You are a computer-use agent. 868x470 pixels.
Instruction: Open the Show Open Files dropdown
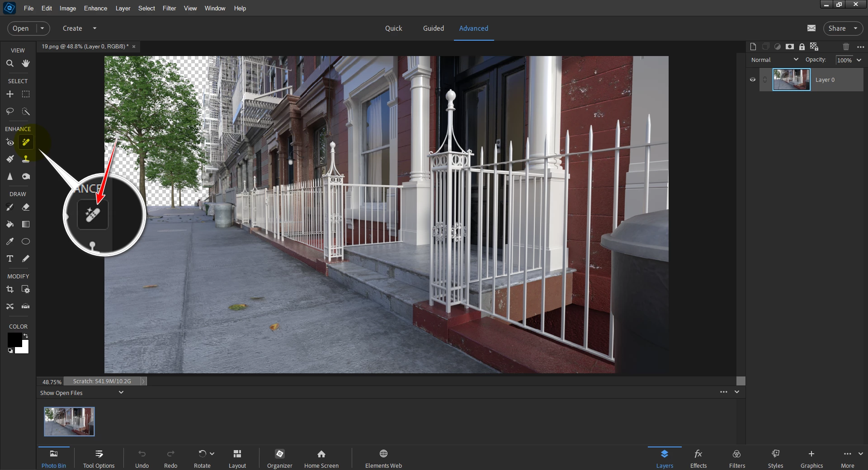coord(82,393)
